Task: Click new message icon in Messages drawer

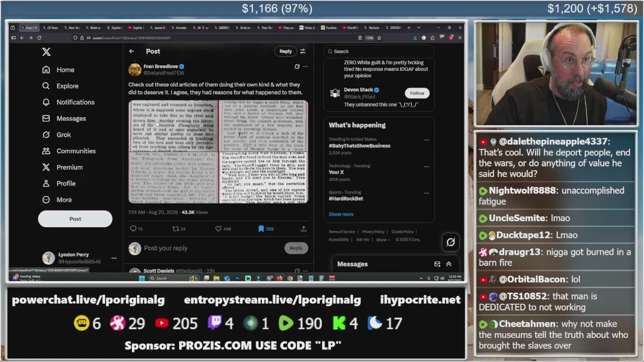Action: [x=437, y=264]
